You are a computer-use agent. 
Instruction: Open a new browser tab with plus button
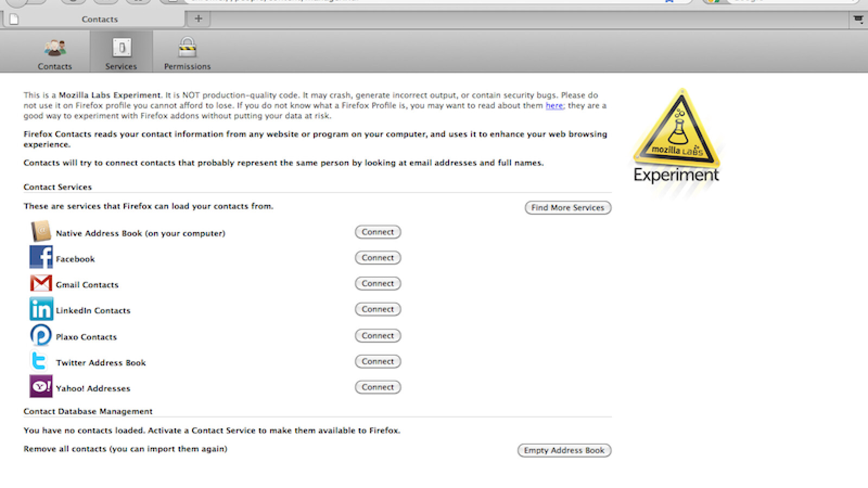coord(199,19)
